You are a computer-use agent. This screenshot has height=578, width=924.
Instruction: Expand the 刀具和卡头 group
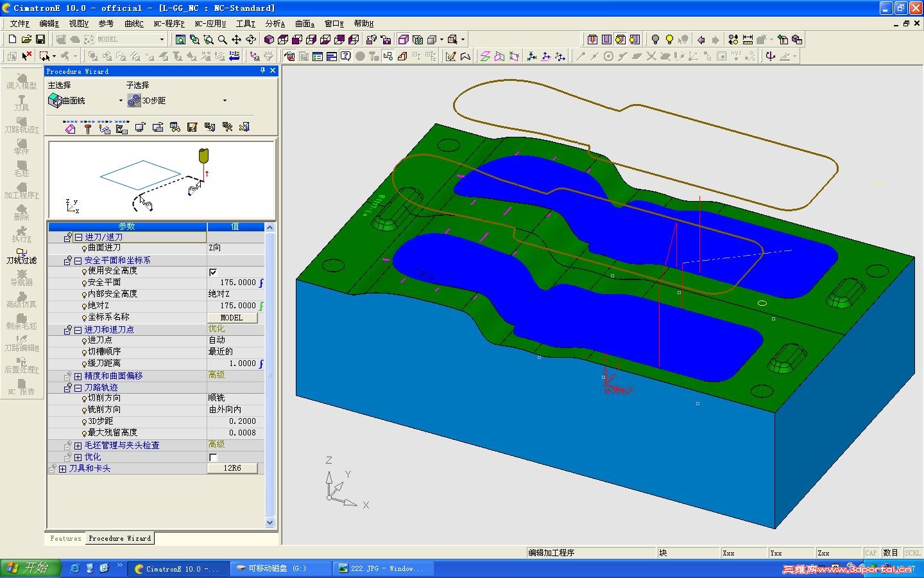click(62, 469)
